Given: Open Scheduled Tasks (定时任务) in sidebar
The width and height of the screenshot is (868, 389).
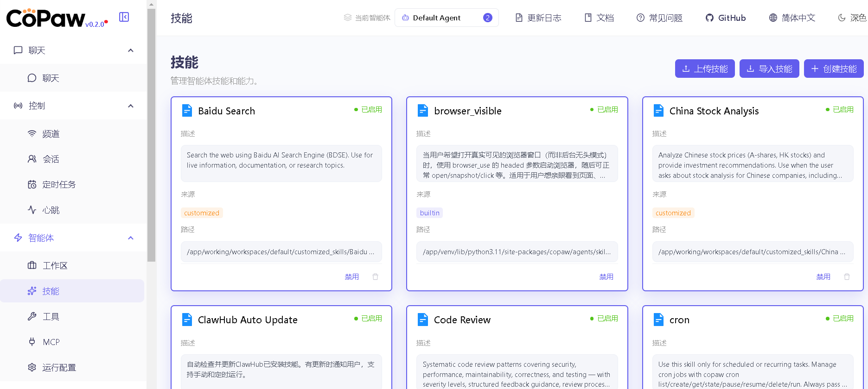Looking at the screenshot, I should (58, 185).
